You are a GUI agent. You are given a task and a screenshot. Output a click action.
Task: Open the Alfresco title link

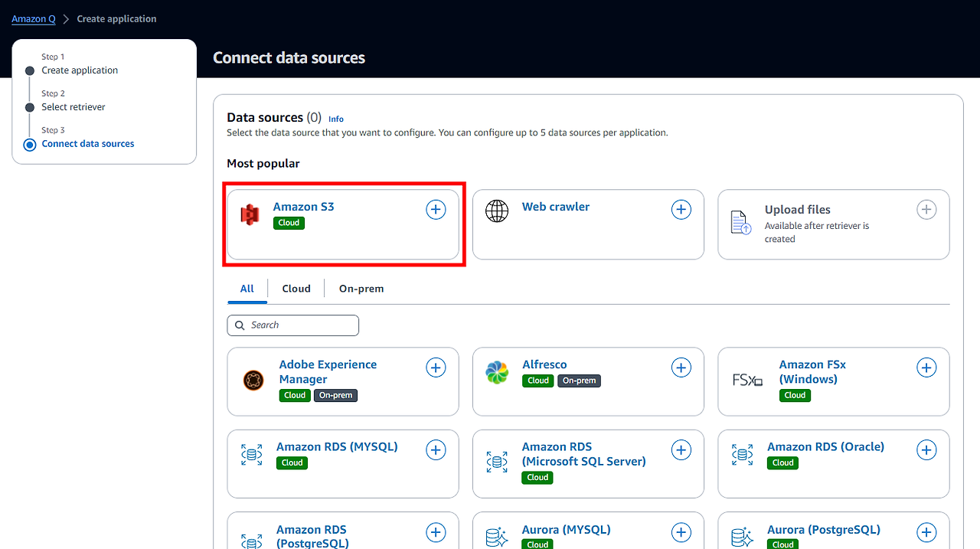pos(544,364)
